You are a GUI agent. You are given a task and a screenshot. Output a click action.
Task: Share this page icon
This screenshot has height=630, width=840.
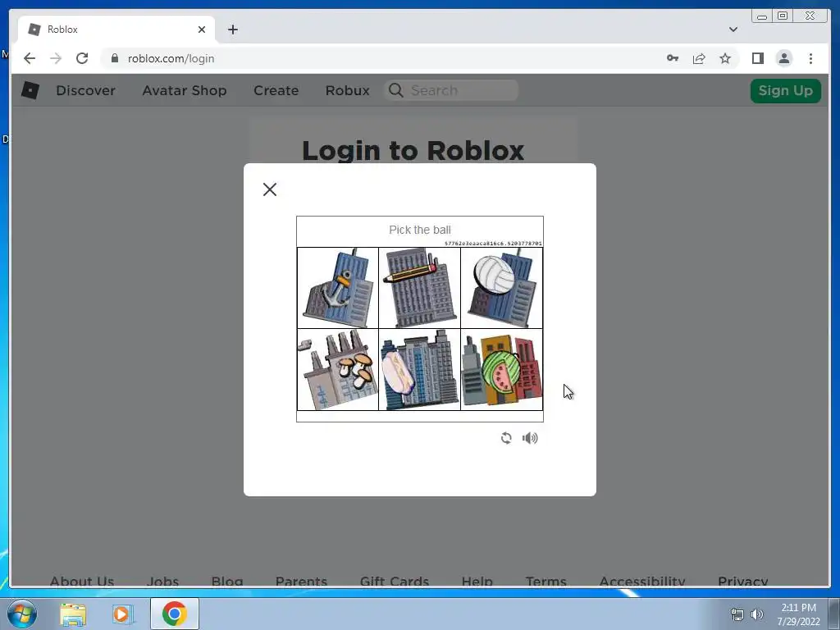point(699,58)
